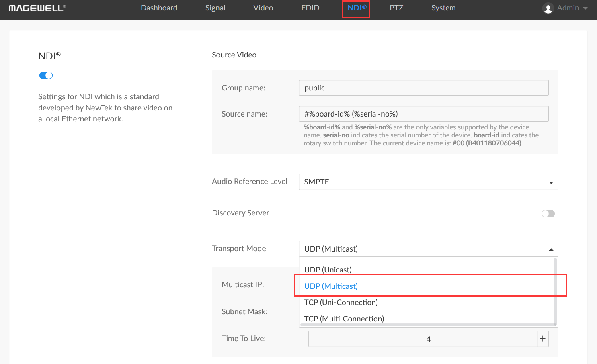This screenshot has width=597, height=364.
Task: Click the Source Video heading
Action: (234, 55)
